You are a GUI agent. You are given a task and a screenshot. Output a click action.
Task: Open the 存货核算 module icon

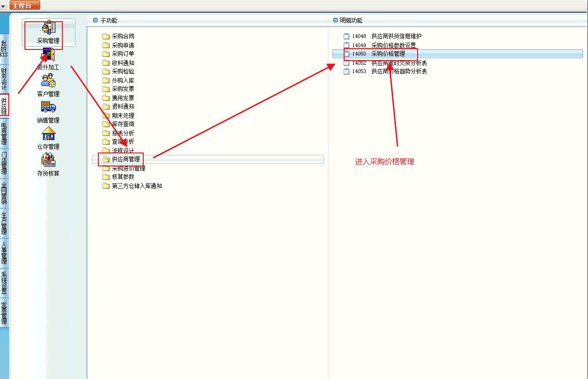point(48,165)
